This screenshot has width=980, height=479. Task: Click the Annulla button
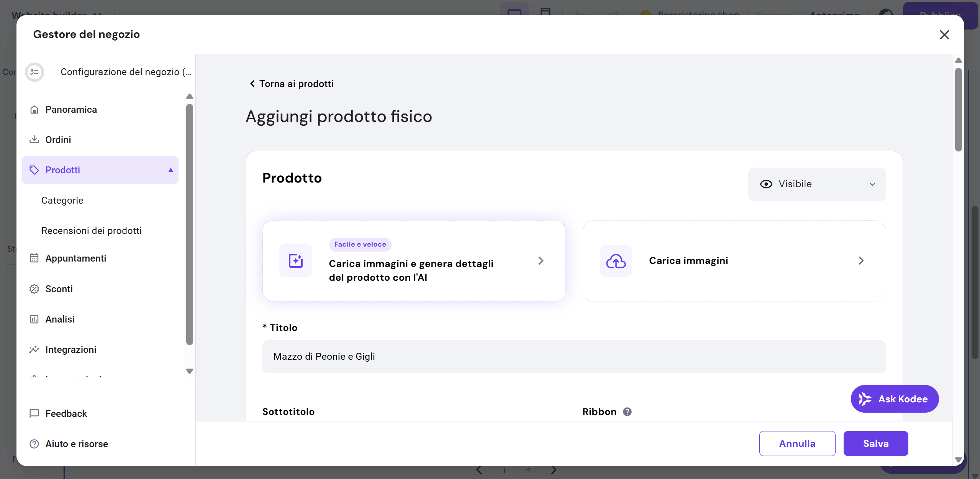797,443
